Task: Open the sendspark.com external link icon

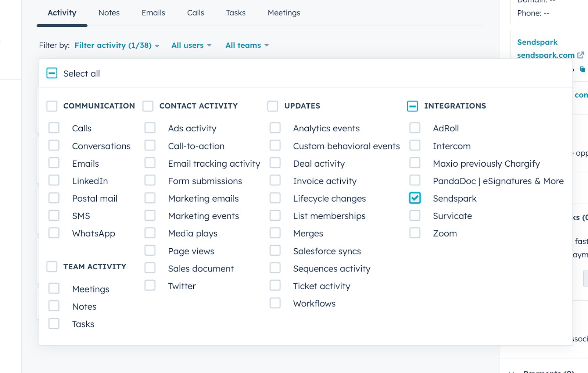Action: pyautogui.click(x=581, y=55)
